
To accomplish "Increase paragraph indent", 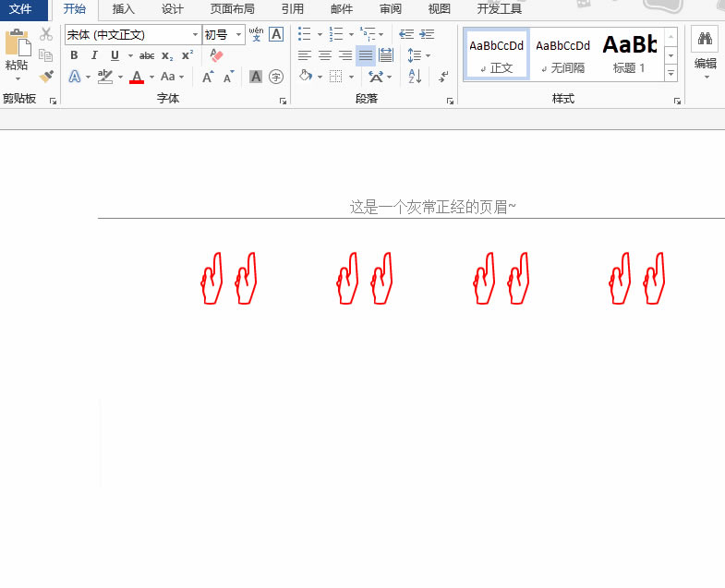I will pos(427,34).
